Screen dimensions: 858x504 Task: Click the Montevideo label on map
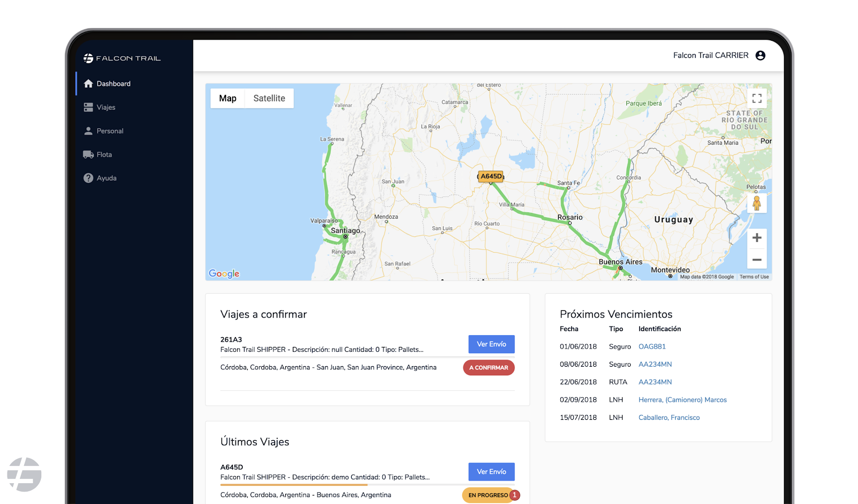[x=670, y=270]
